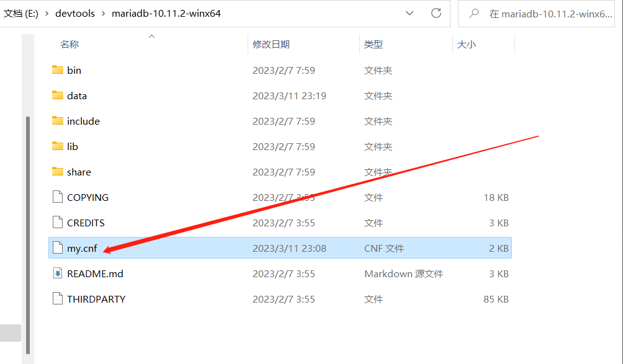Click the 85 KB size of THIRDPARTY
Image resolution: width=623 pixels, height=364 pixels.
click(x=496, y=299)
